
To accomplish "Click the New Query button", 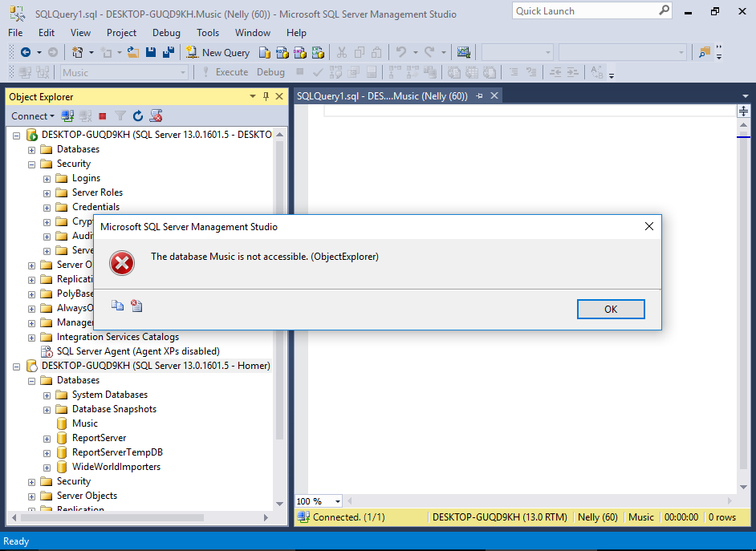I will pyautogui.click(x=218, y=52).
